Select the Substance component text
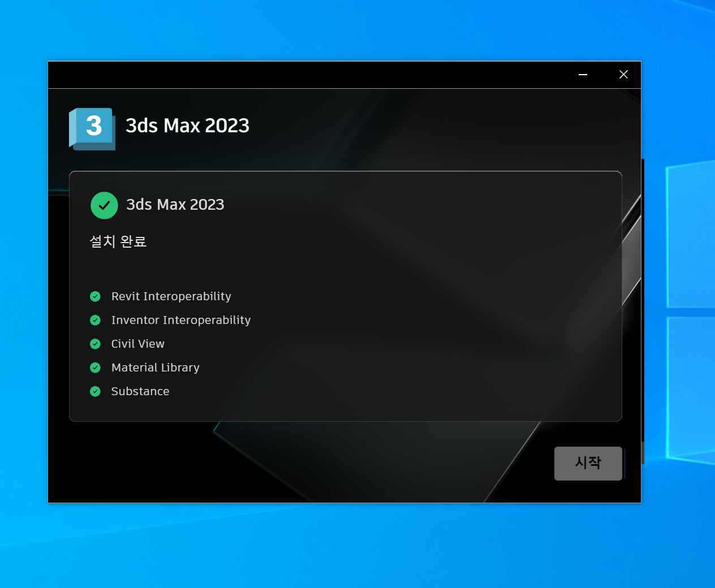715x588 pixels. coord(140,391)
